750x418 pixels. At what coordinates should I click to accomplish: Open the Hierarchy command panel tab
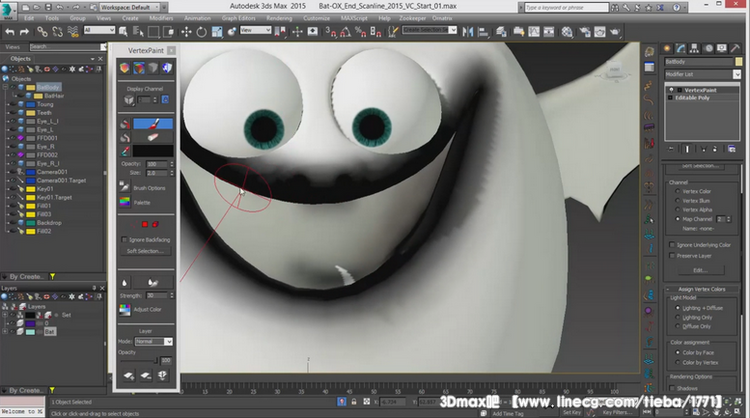694,48
